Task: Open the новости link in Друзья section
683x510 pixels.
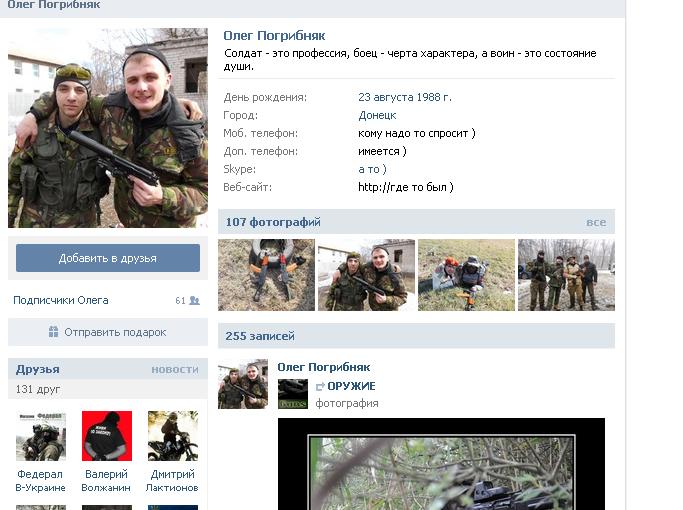Action: coord(175,370)
